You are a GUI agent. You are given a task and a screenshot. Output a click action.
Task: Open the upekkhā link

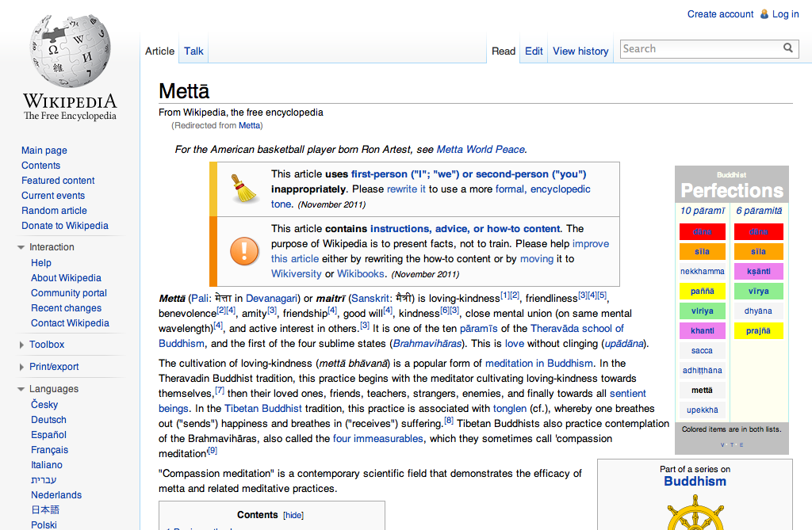703,410
